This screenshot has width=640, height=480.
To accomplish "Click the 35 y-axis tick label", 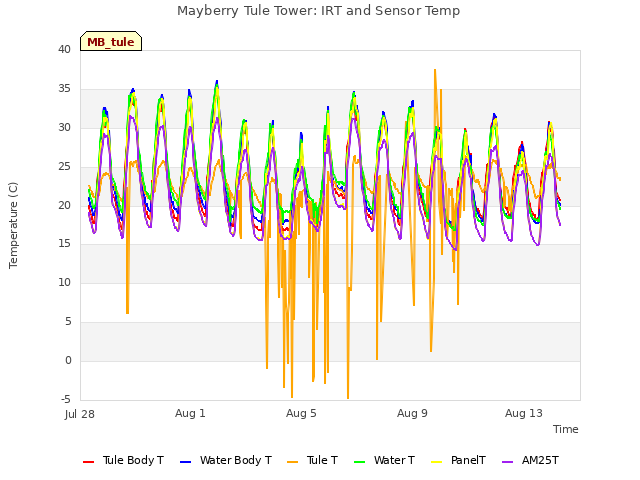I will [64, 89].
